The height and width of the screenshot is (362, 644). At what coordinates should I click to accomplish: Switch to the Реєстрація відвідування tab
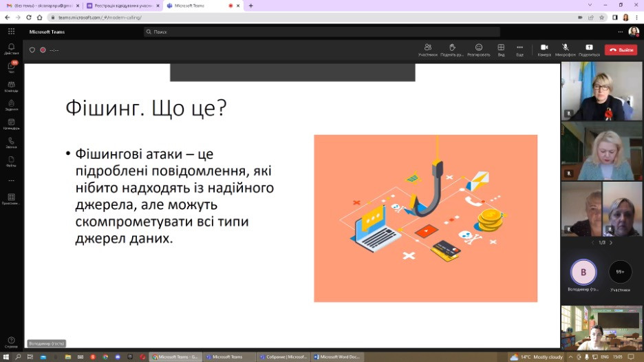click(122, 6)
